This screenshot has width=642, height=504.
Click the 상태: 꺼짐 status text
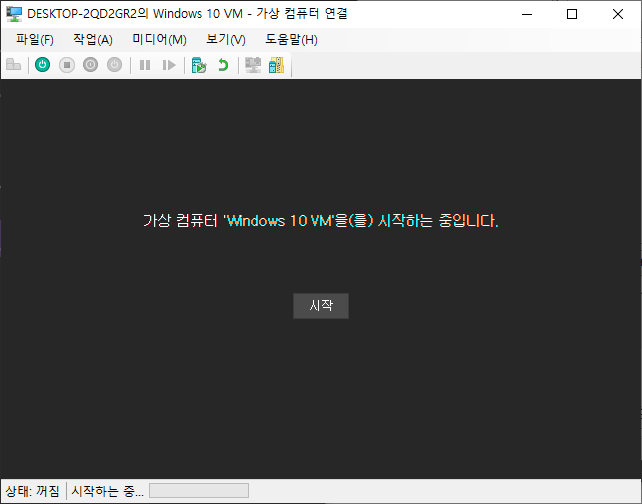(32, 490)
